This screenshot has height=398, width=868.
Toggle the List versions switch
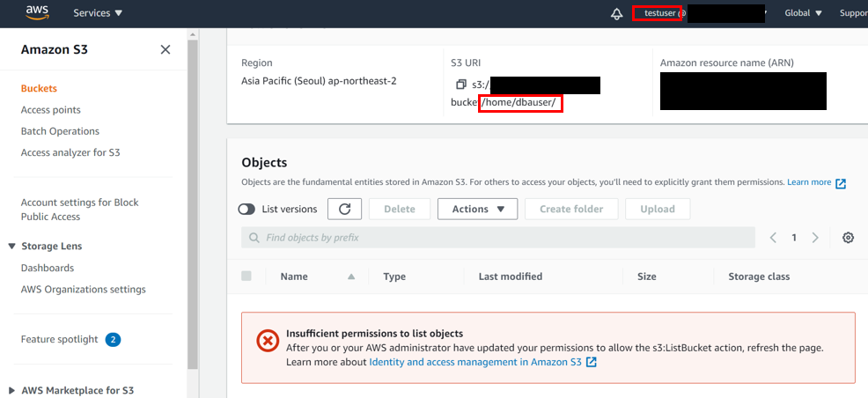point(246,209)
